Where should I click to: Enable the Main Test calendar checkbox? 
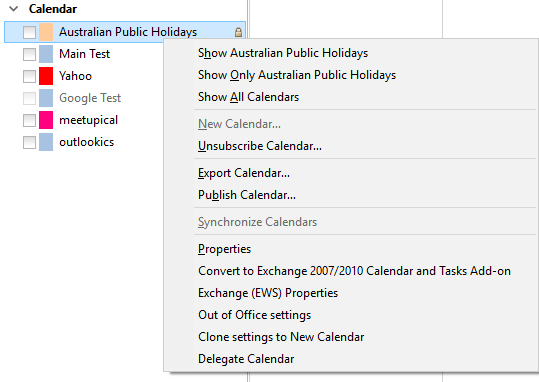tap(29, 54)
